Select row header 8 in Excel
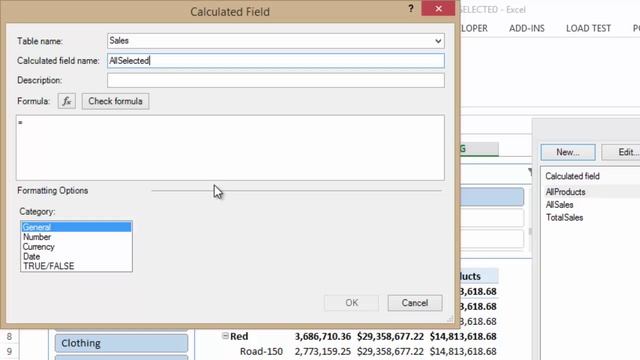This screenshot has height=360, width=640. pyautogui.click(x=9, y=337)
